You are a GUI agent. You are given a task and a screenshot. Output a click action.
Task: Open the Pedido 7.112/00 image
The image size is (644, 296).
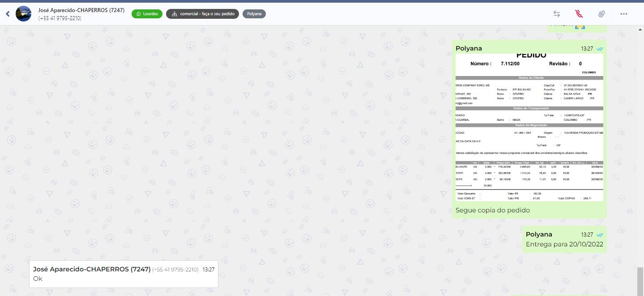529,127
